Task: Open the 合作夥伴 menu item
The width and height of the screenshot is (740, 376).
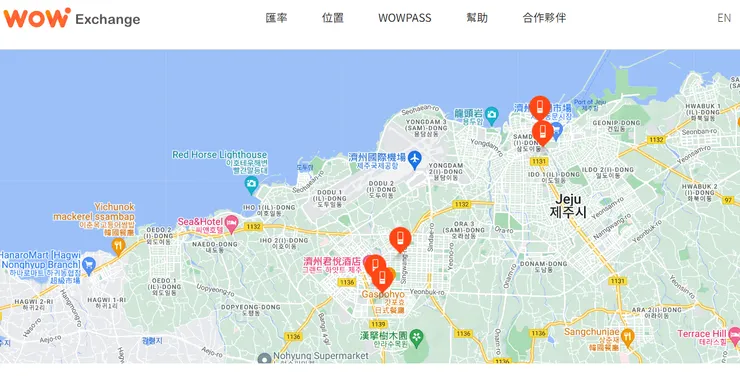Action: [x=544, y=18]
